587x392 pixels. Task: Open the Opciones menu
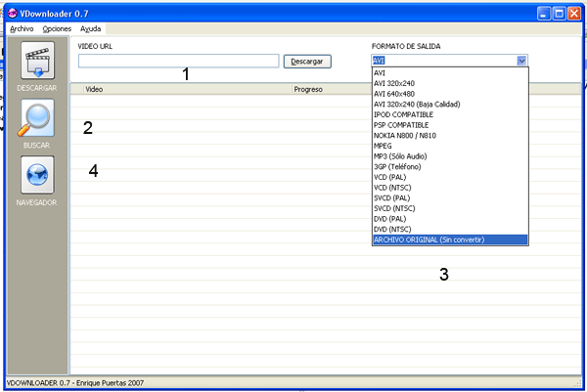tap(57, 29)
